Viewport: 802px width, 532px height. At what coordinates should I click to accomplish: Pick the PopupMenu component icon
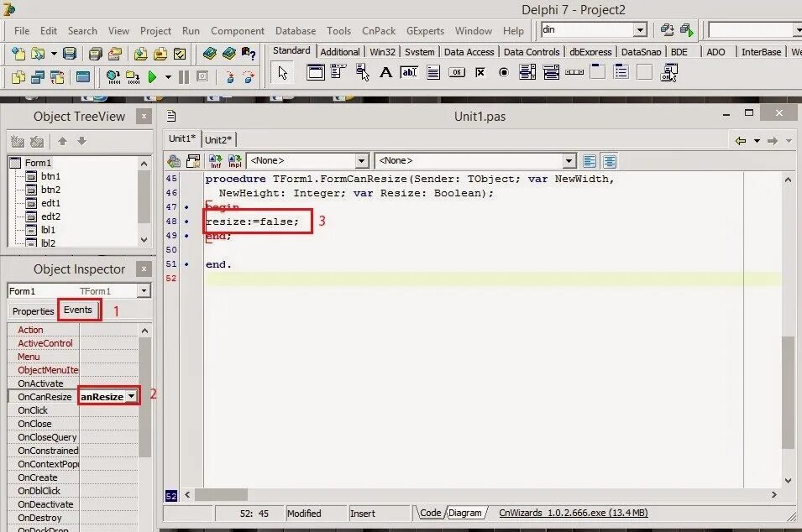[x=362, y=72]
